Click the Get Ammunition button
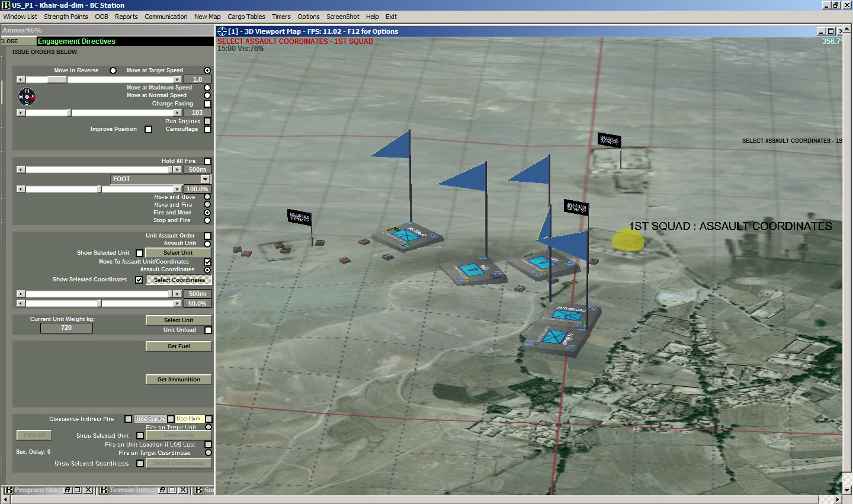The image size is (853, 504). point(178,380)
